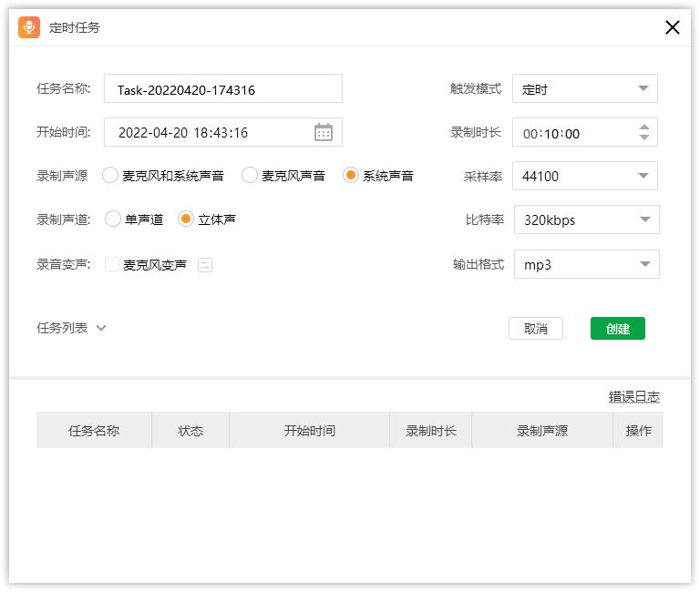Select 麦克风和系统声音 as recording source
700x592 pixels.
tap(111, 176)
